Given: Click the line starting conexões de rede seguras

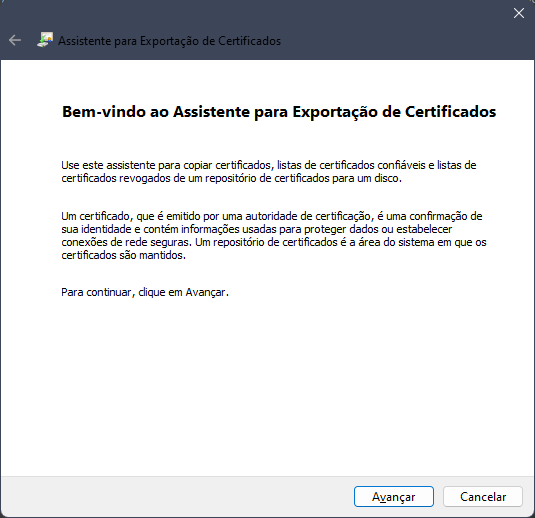Looking at the screenshot, I should point(274,242).
